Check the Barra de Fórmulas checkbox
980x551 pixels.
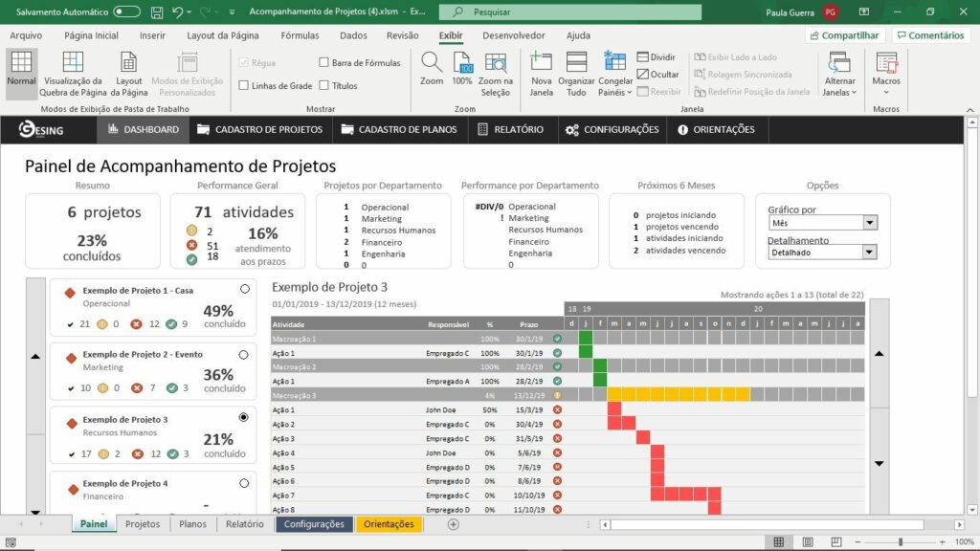(324, 62)
